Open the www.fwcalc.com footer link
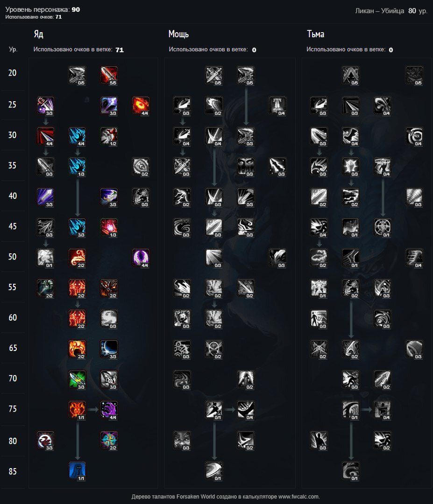 (298, 497)
